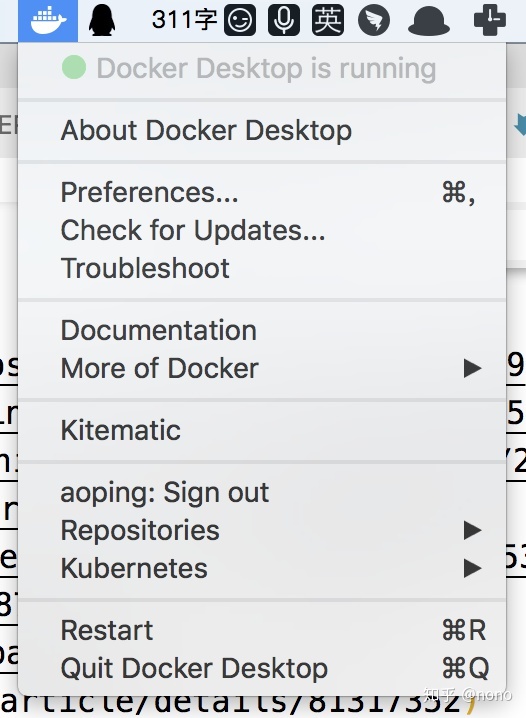Open the DingTalk wing icon
526x718 pixels.
coord(374,21)
